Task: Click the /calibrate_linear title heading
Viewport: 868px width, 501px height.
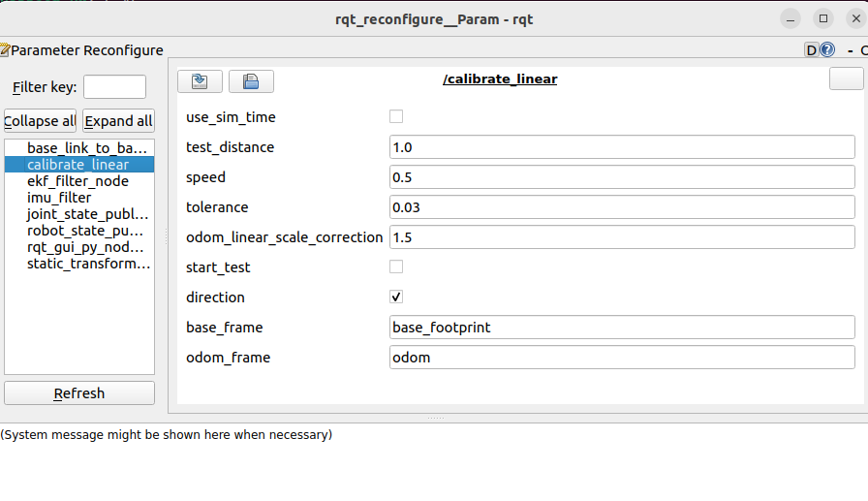Action: pos(500,79)
